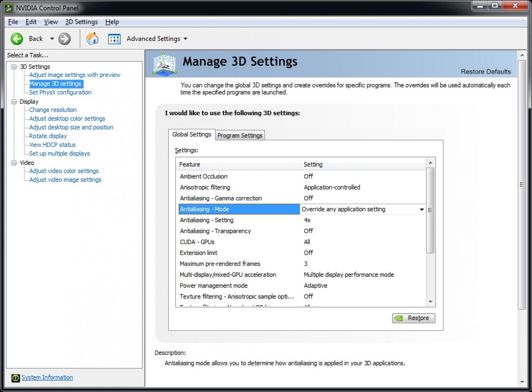Open the Home icon in the toolbar
Viewport: 532px width, 392px height.
[x=92, y=39]
